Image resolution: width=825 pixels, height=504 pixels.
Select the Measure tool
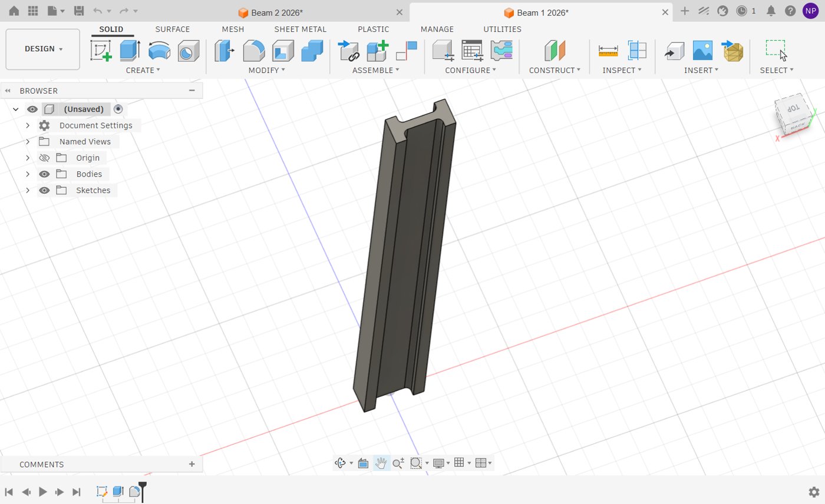pos(608,51)
